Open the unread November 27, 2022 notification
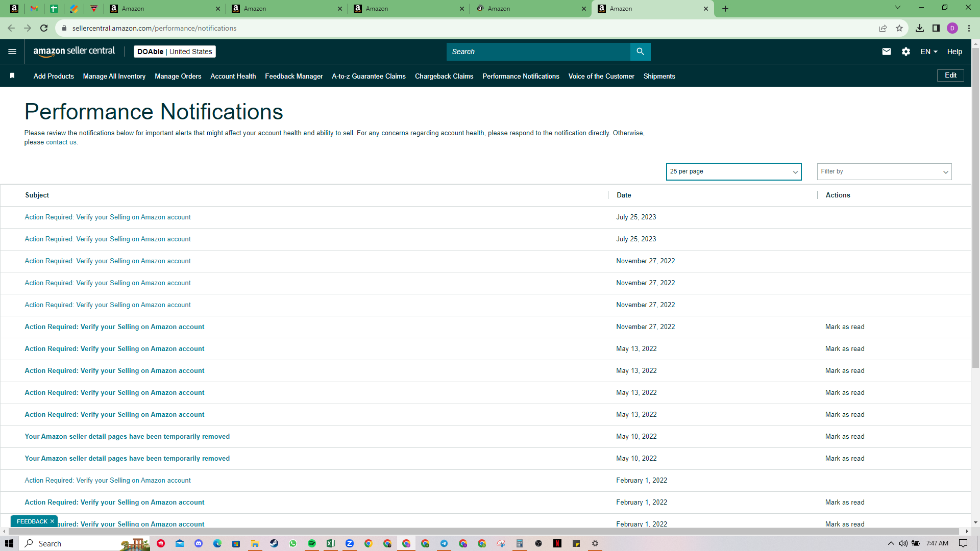Screen dimensions: 980x551 [x=114, y=327]
